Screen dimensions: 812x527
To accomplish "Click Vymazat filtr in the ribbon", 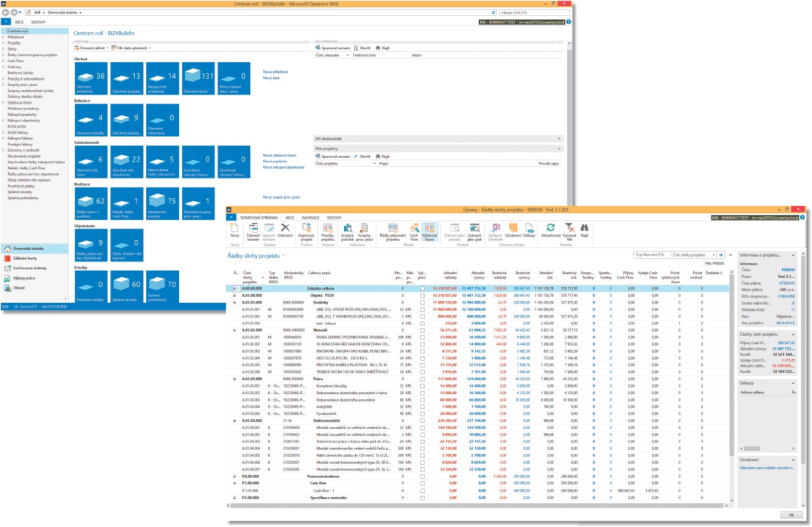I will click(x=569, y=231).
